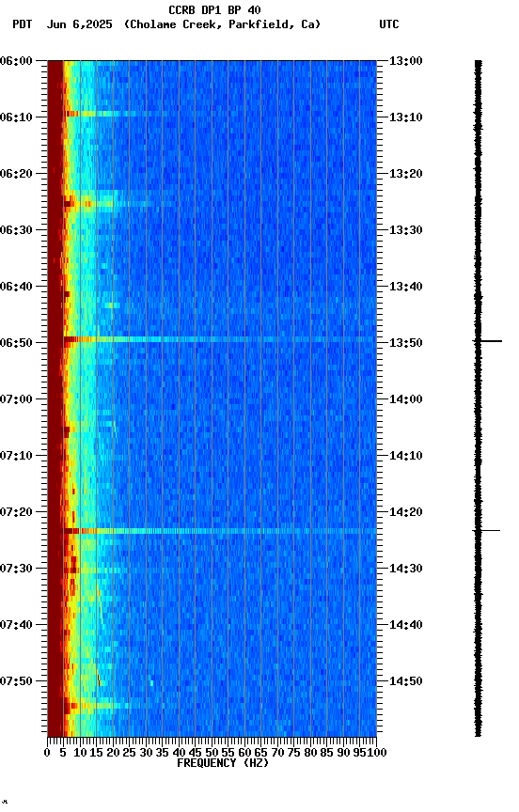Click the seismogram spike near 14:23 UTC
519x812 pixels.
click(x=486, y=530)
